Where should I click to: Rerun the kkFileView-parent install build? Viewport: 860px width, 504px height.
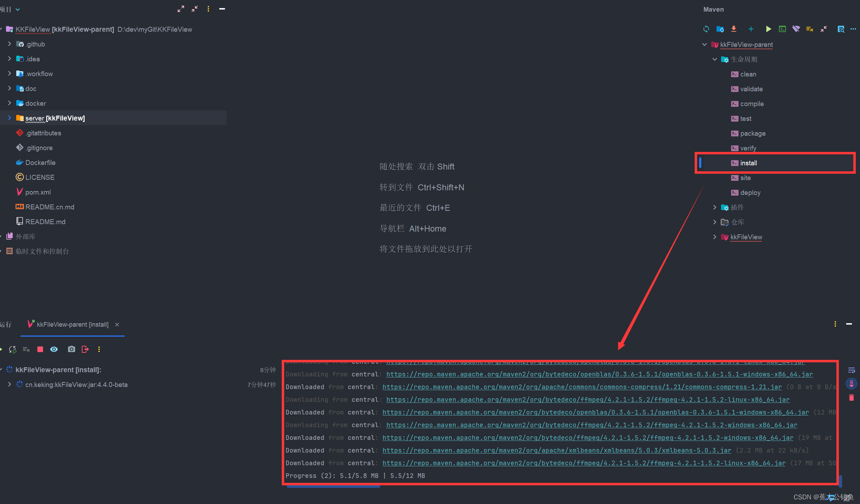12,349
